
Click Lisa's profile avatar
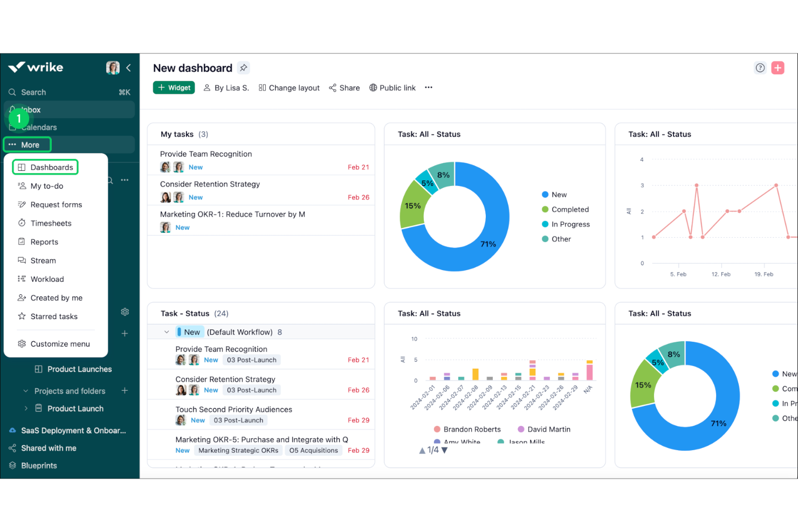click(x=112, y=67)
